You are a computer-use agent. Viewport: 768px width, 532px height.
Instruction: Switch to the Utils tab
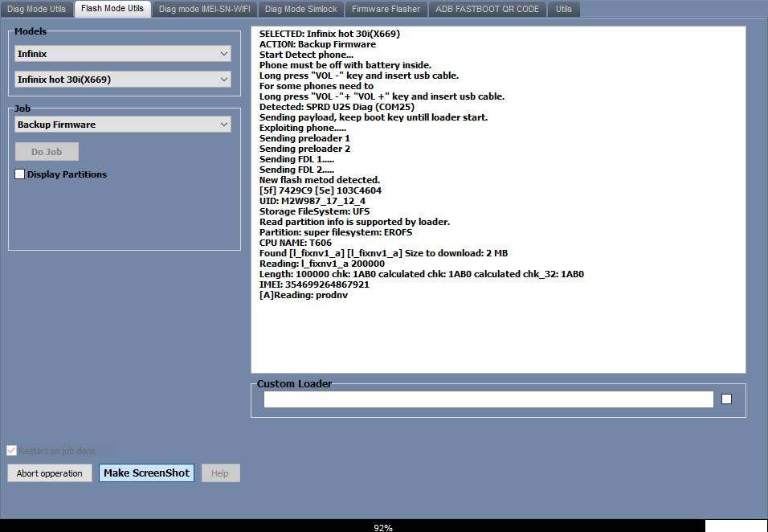563,9
